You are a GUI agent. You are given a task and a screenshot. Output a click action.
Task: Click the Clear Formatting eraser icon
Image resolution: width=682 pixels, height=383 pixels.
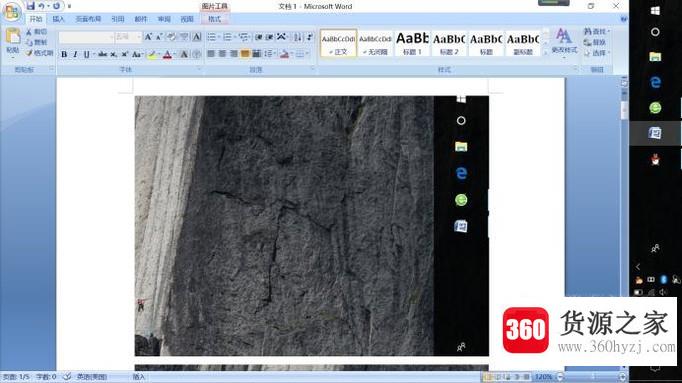pos(171,37)
